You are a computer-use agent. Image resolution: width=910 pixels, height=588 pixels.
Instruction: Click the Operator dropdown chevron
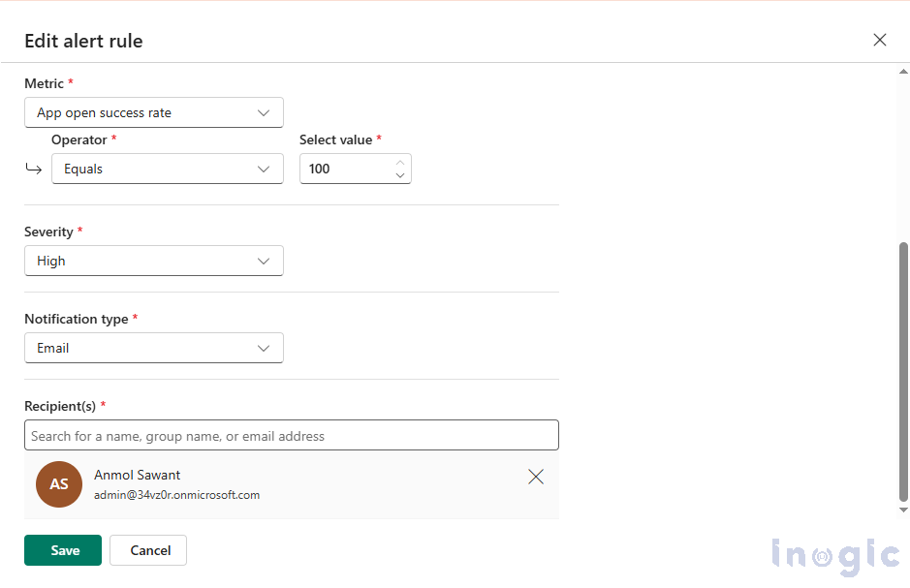pos(263,169)
